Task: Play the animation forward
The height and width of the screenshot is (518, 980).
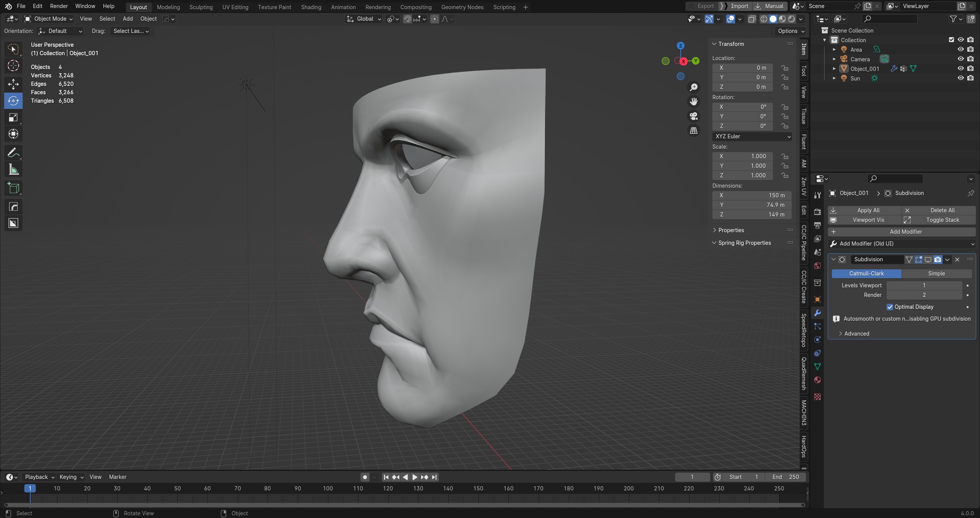Action: (x=415, y=477)
